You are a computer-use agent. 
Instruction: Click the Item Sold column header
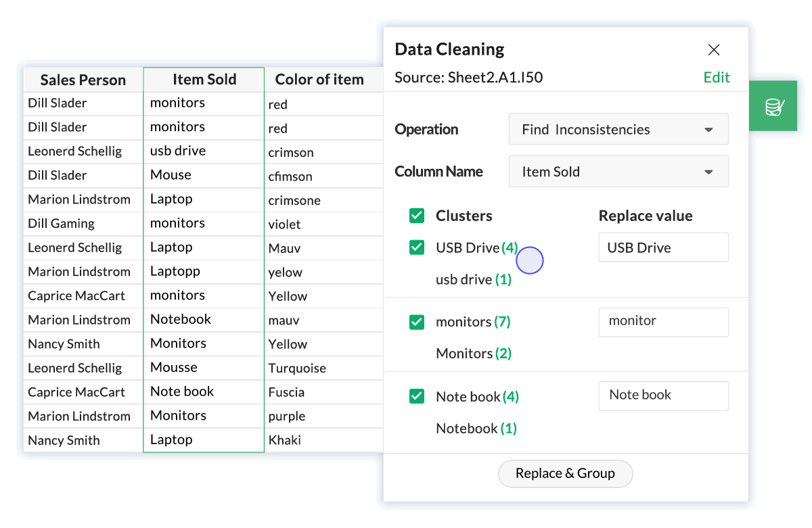[x=204, y=79]
